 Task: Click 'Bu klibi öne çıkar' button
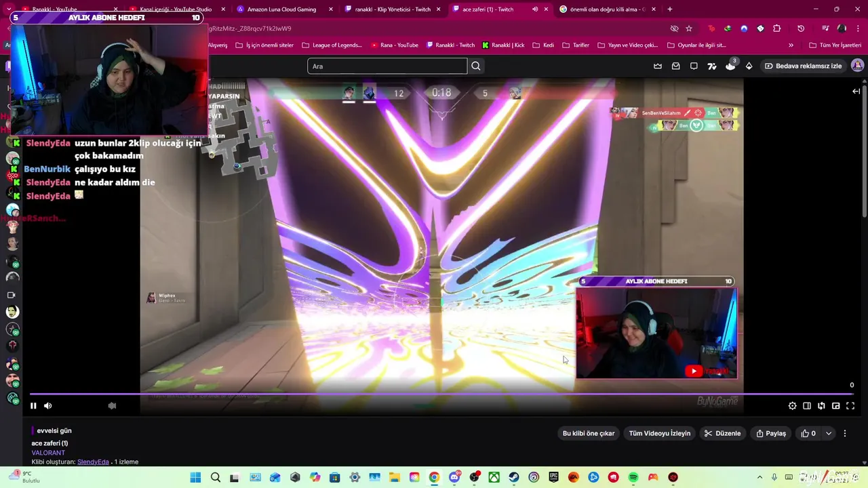pos(589,433)
